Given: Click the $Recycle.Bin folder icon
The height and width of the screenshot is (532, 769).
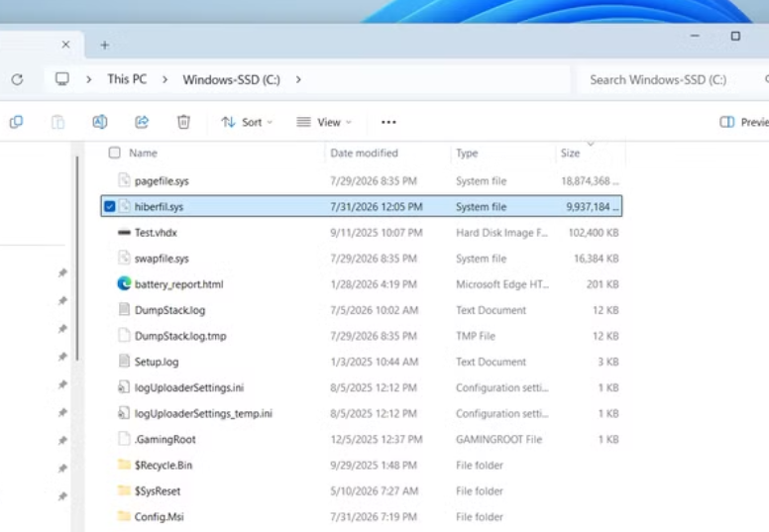Looking at the screenshot, I should (124, 465).
